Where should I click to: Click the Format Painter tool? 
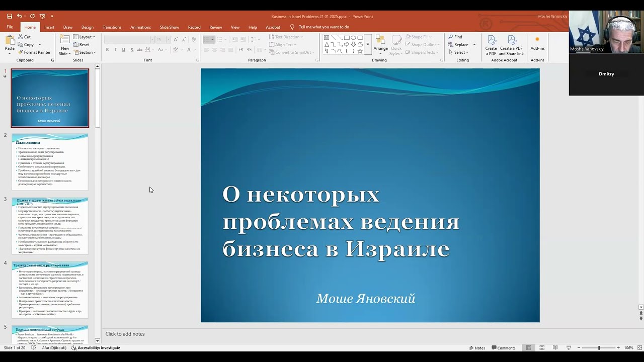click(x=34, y=52)
